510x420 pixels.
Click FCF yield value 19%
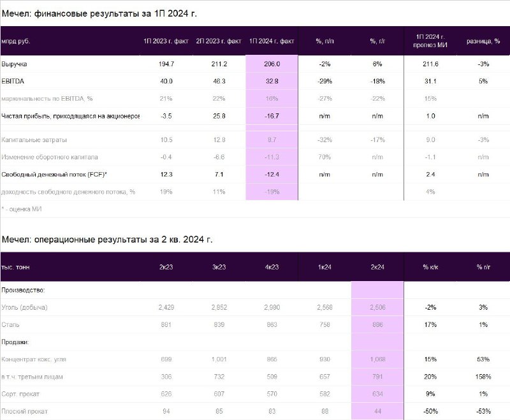click(166, 192)
